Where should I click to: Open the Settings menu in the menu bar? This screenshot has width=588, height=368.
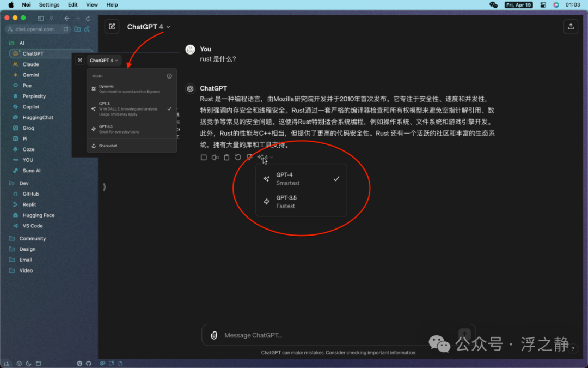coord(49,5)
